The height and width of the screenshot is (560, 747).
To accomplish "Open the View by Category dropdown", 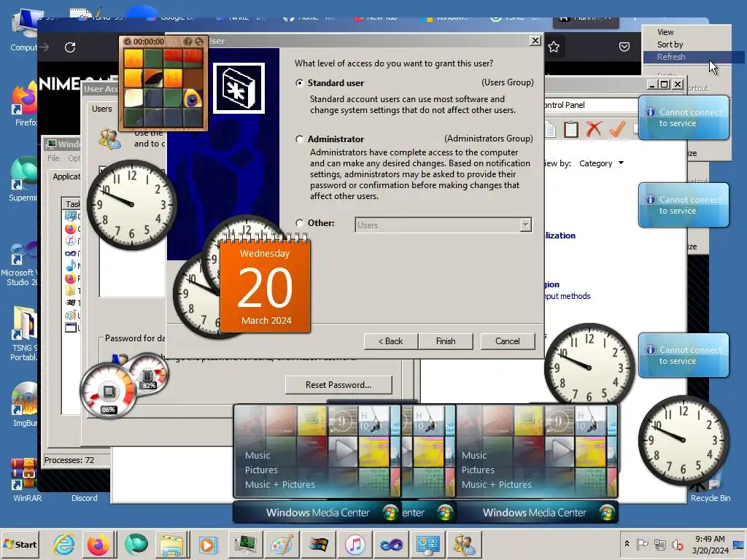I will click(601, 163).
